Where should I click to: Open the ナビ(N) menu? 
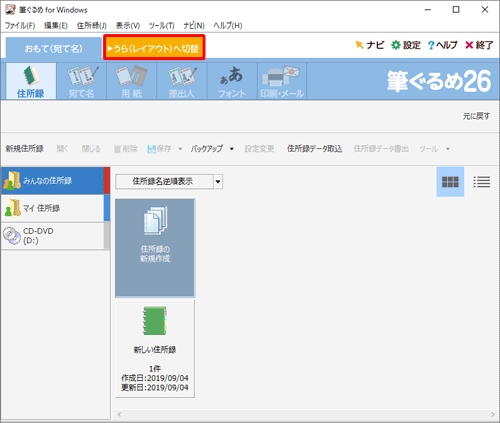tap(194, 26)
